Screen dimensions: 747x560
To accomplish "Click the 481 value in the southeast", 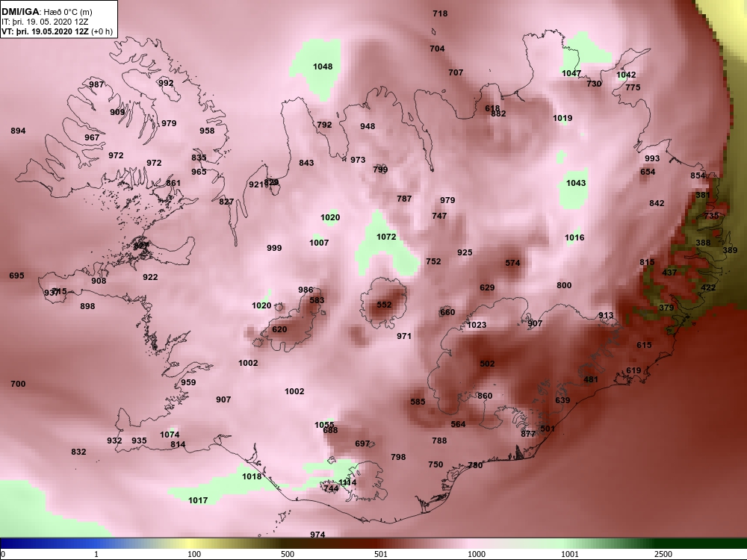I will [x=591, y=379].
